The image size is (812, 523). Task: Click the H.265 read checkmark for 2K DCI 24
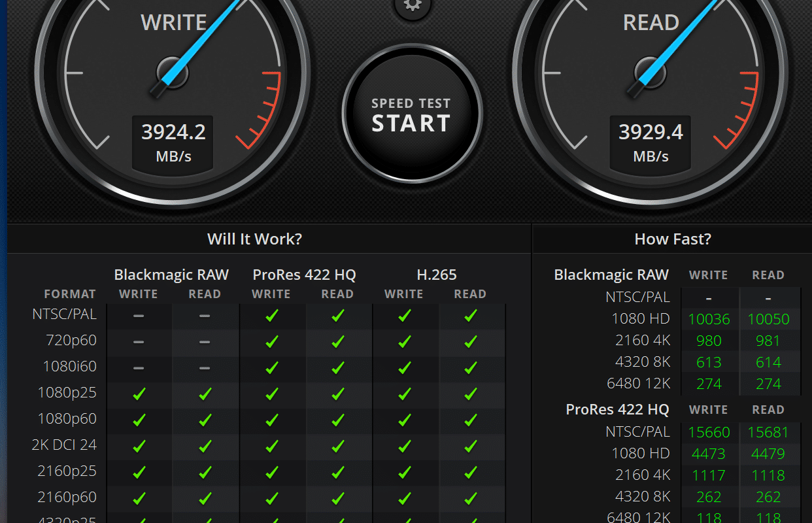tap(470, 446)
